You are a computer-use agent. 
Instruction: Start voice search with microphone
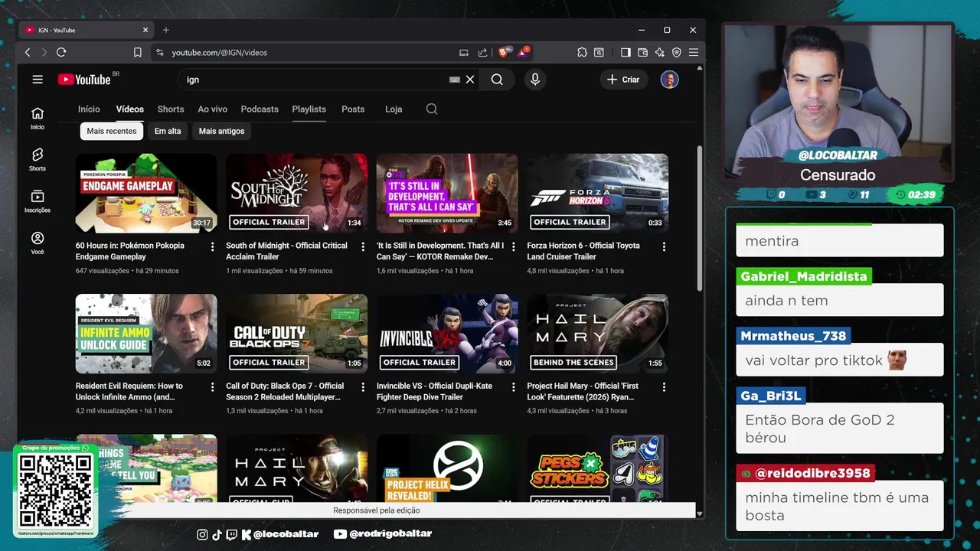point(534,80)
